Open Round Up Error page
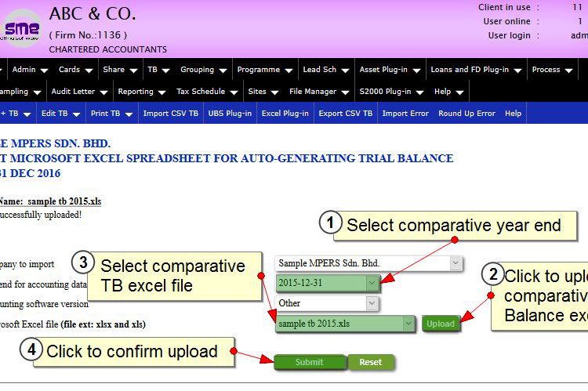Viewport: 588px width, 391px height. pos(467,113)
